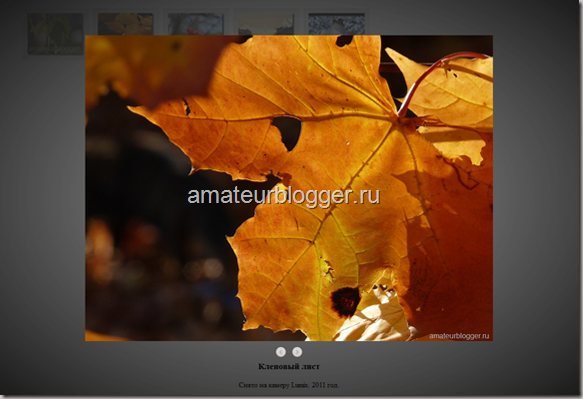Open the first dimmed green leaves thumbnail
Viewport: 583px width, 399px height.
(x=55, y=34)
